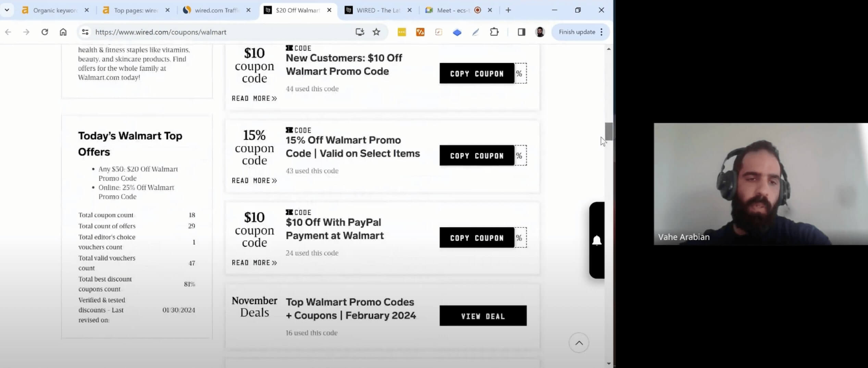The height and width of the screenshot is (368, 868).
Task: Click View Deal for Top Walmart Promo Codes
Action: (x=483, y=316)
